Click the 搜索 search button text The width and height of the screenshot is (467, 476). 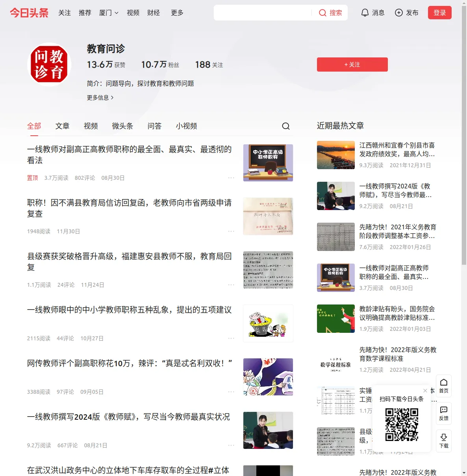point(336,13)
